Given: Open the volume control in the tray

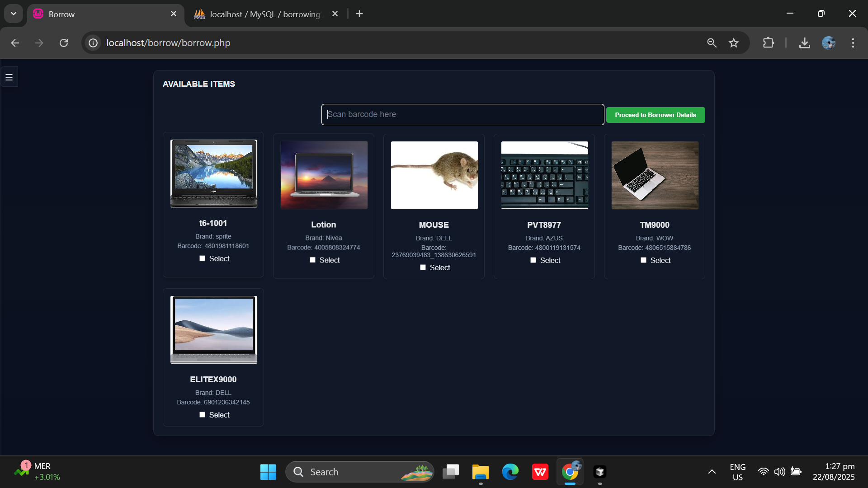Looking at the screenshot, I should coord(780,471).
